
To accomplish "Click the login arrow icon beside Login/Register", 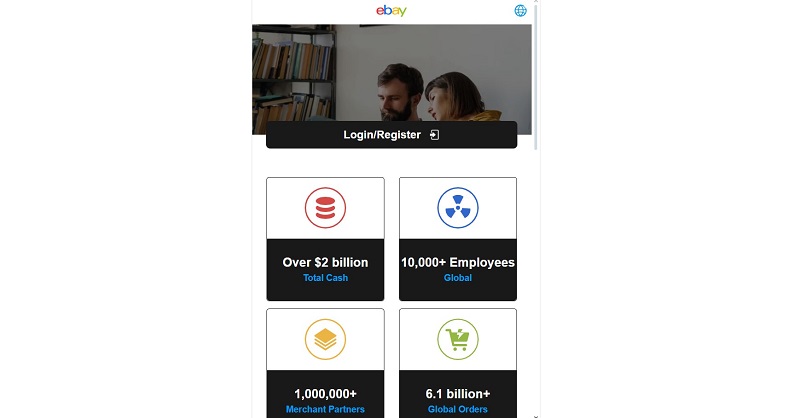I will click(x=434, y=135).
